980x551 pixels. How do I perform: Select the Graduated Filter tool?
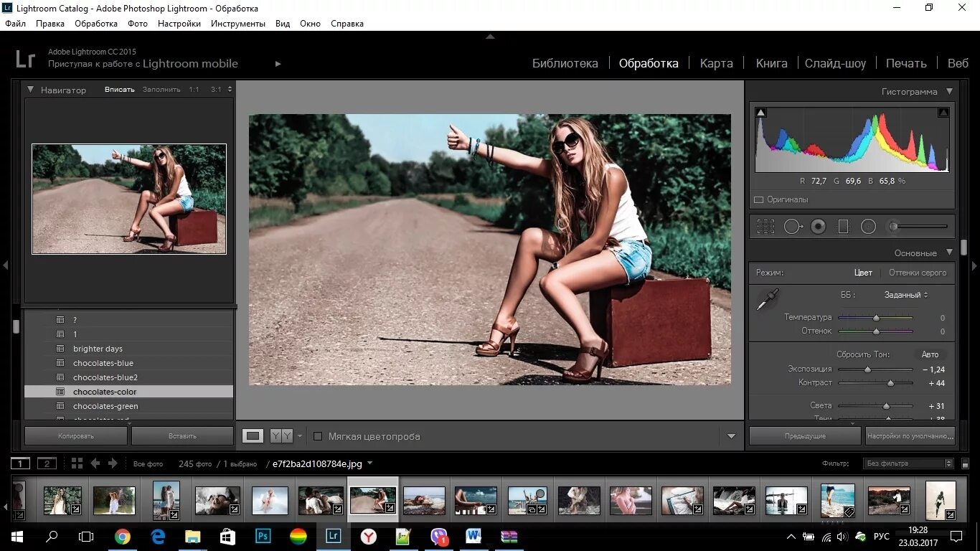(x=843, y=227)
